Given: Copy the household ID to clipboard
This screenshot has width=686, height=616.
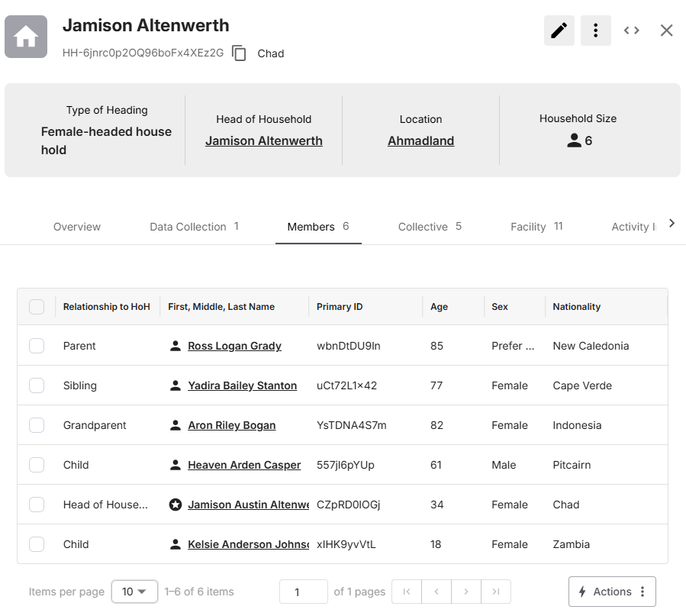Looking at the screenshot, I should coord(239,53).
